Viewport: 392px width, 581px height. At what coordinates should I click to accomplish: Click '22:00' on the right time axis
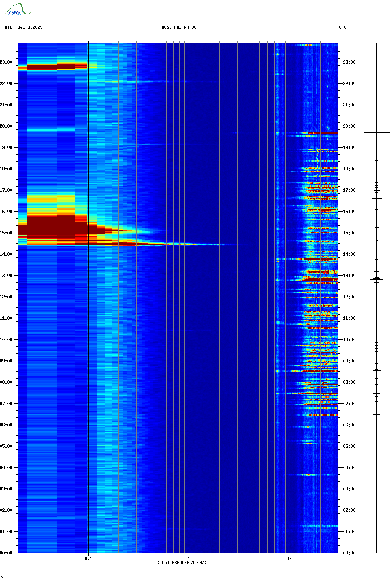click(x=349, y=84)
